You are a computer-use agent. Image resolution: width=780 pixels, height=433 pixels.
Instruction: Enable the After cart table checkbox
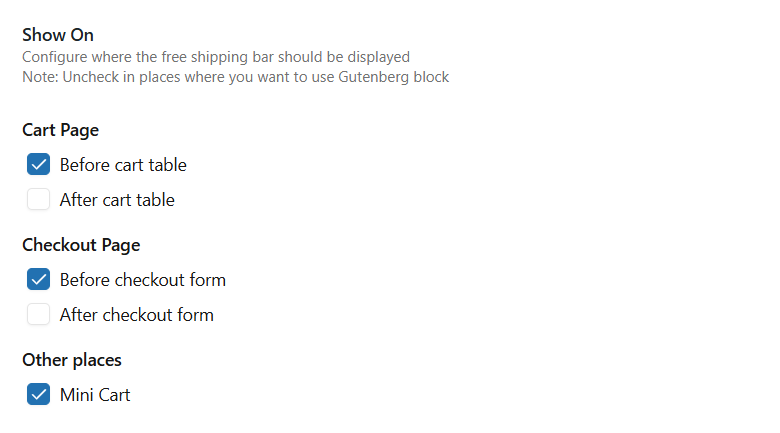point(39,200)
